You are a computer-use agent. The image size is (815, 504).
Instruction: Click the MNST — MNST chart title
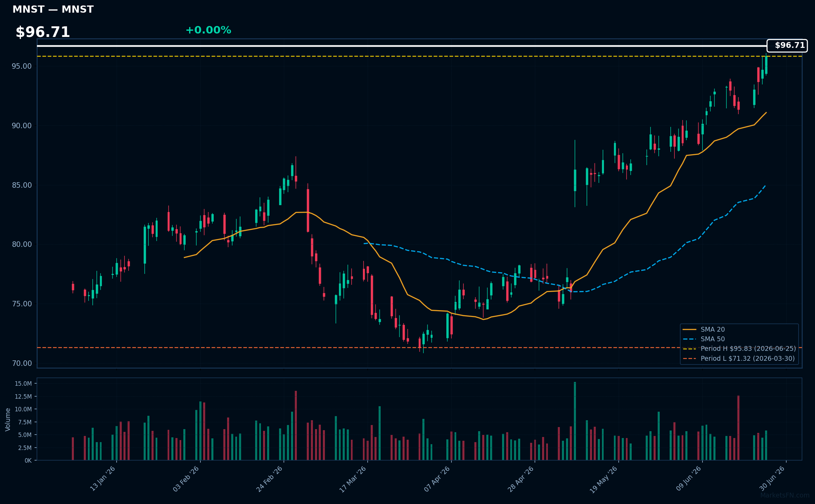53,9
